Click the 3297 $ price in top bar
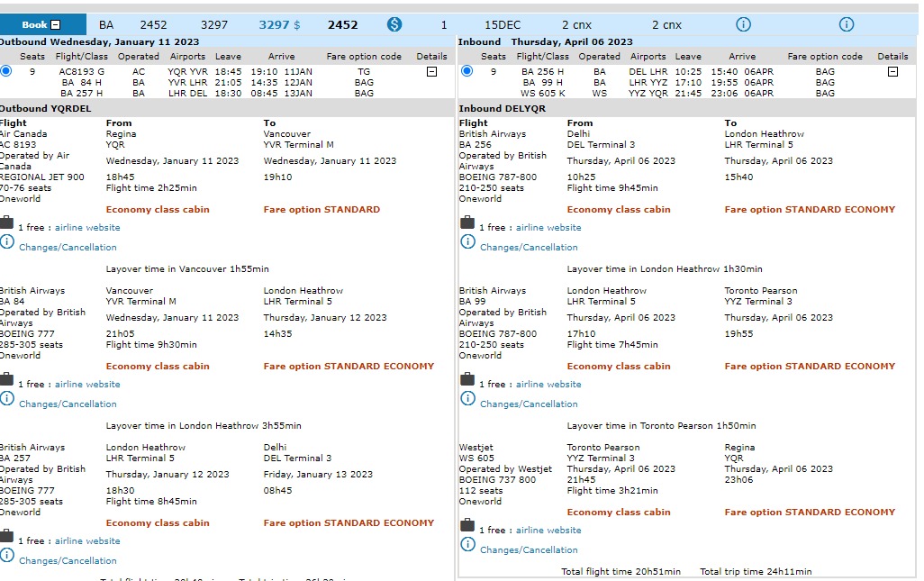The height and width of the screenshot is (581, 924). (279, 25)
